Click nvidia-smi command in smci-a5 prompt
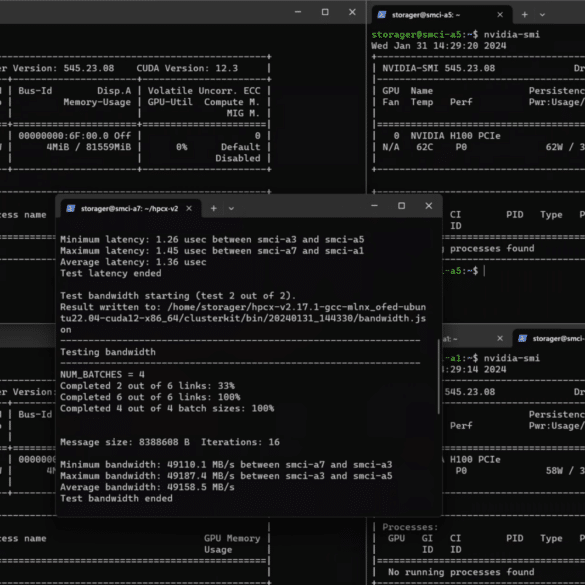The width and height of the screenshot is (585, 585). coord(512,34)
